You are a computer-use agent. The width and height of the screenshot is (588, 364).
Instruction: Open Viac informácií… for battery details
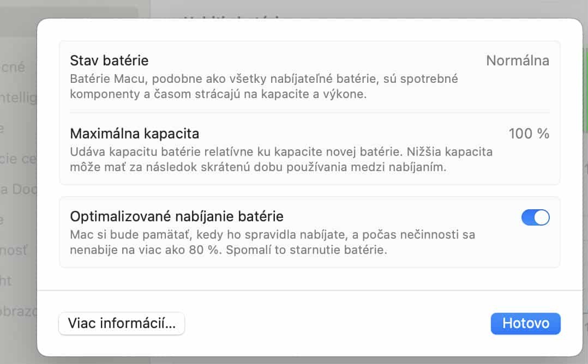point(122,323)
